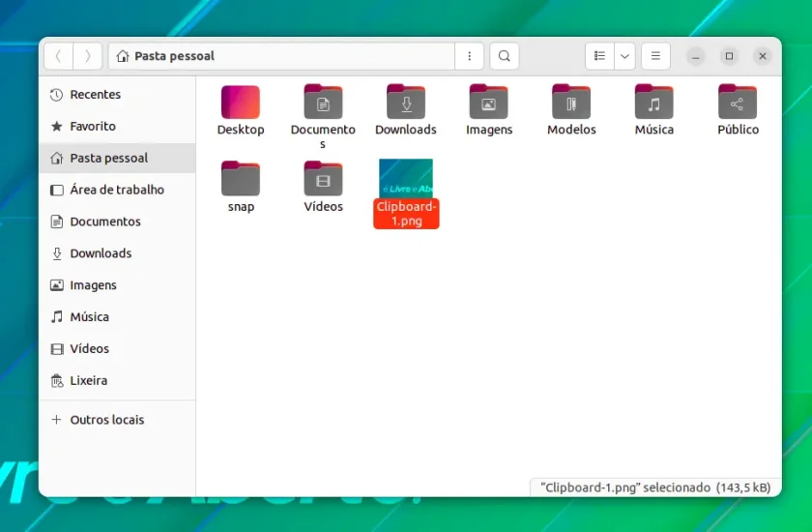Select the Downloads folder icon in grid
This screenshot has width=812, height=532.
(406, 102)
